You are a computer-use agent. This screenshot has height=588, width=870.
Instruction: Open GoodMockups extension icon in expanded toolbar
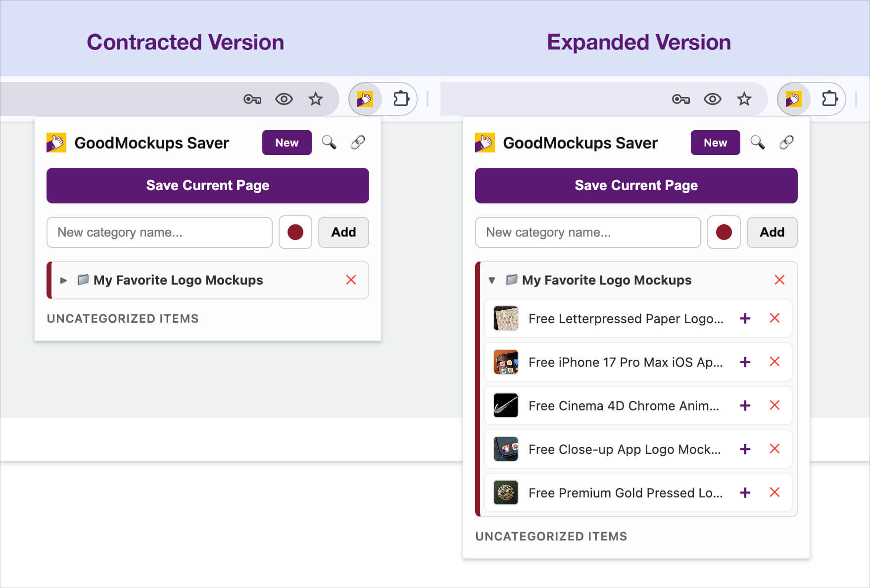[x=794, y=99]
